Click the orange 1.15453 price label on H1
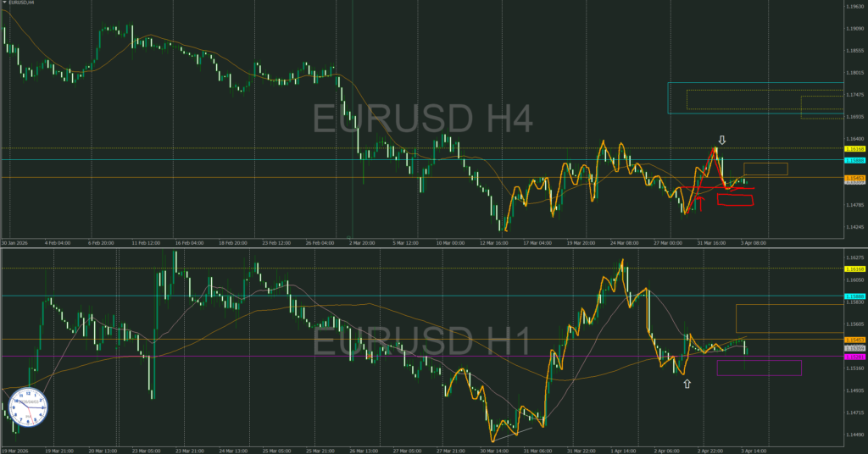The width and height of the screenshot is (868, 454). click(854, 340)
